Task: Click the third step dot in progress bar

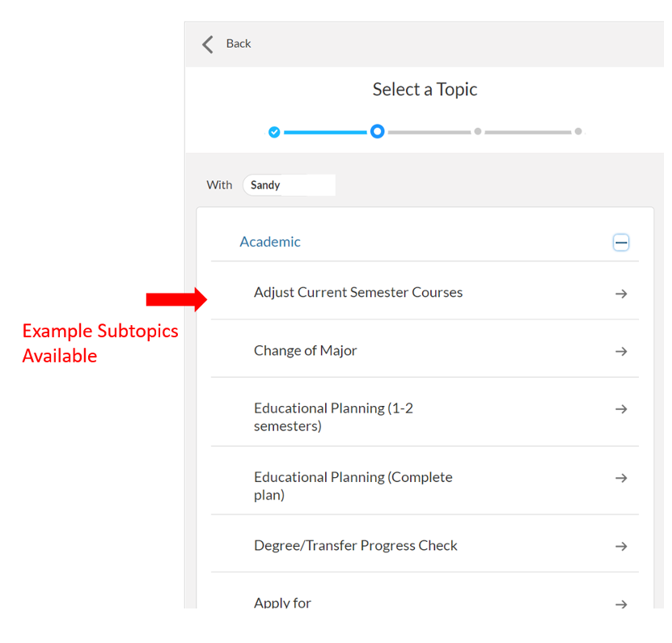Action: pos(478,132)
